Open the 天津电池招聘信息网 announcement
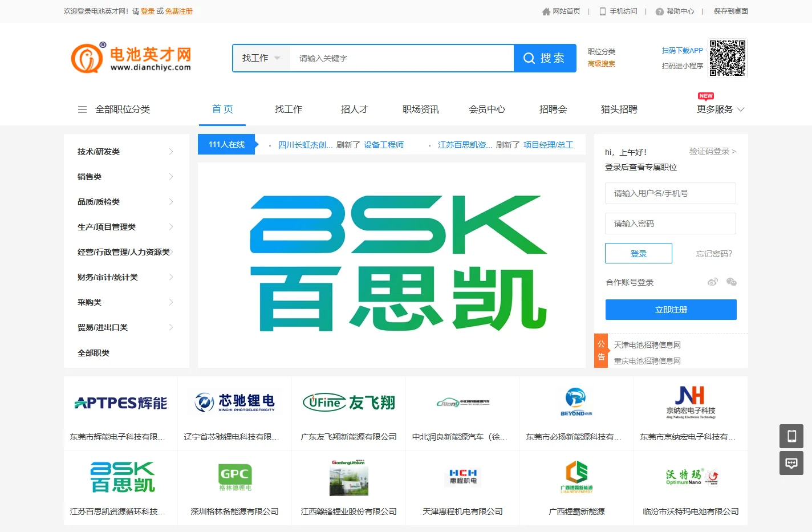The height and width of the screenshot is (532, 812). (647, 345)
